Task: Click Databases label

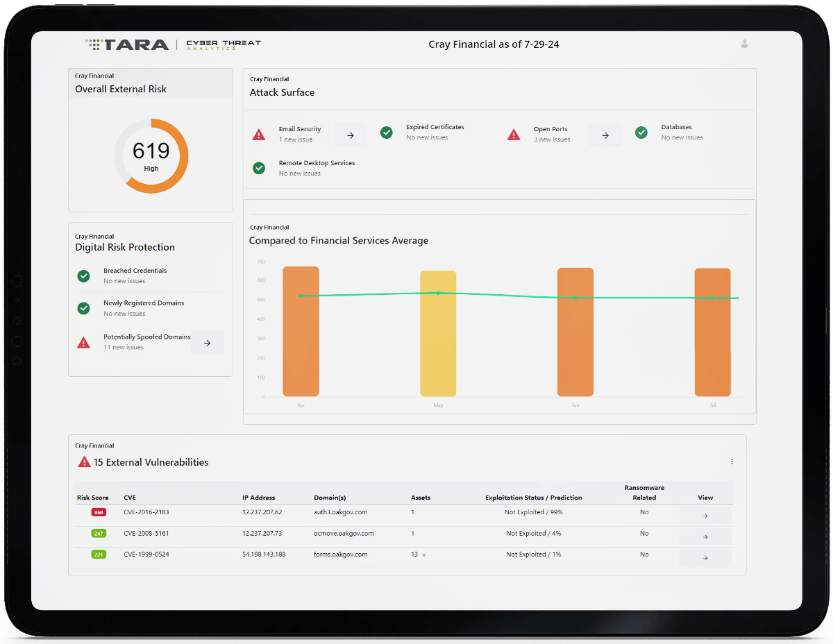Action: [x=676, y=127]
